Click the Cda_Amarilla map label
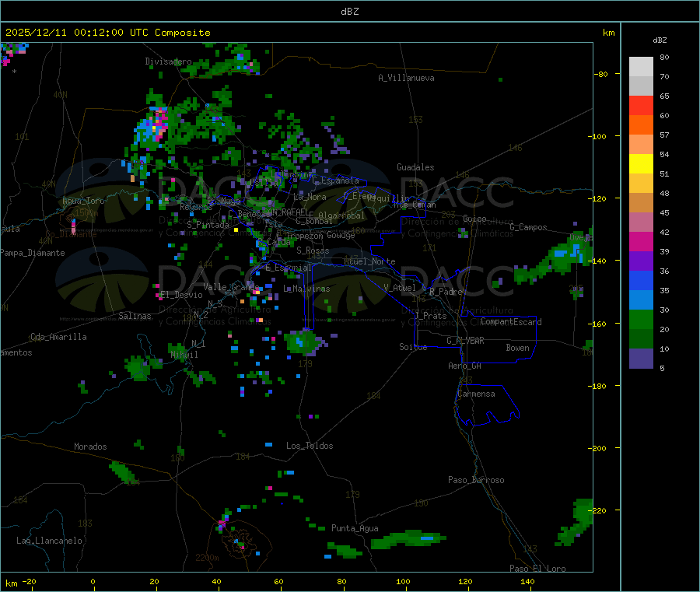The height and width of the screenshot is (592, 700). [58, 337]
